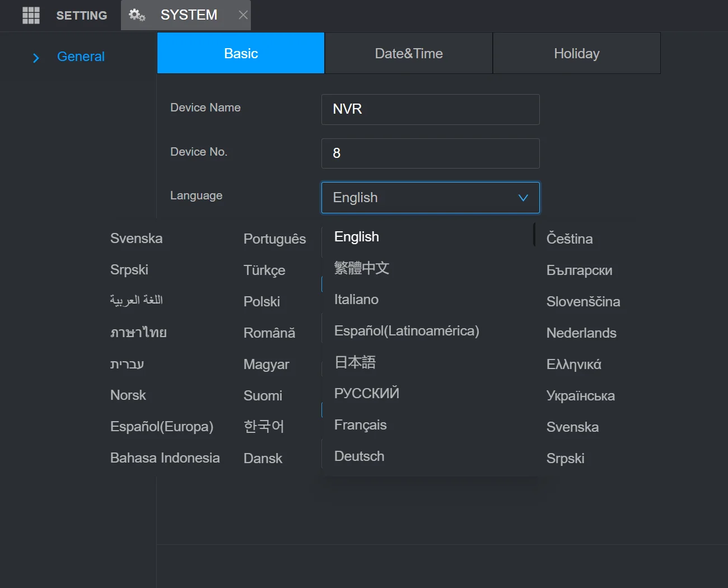728x588 pixels.
Task: Select 繁體中文 language option
Action: click(x=361, y=268)
